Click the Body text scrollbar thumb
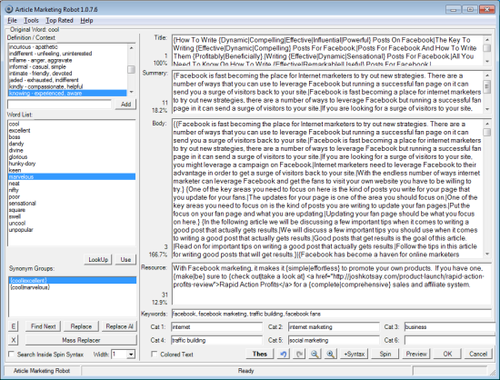Viewport: 500px width, 380px height. click(487, 132)
